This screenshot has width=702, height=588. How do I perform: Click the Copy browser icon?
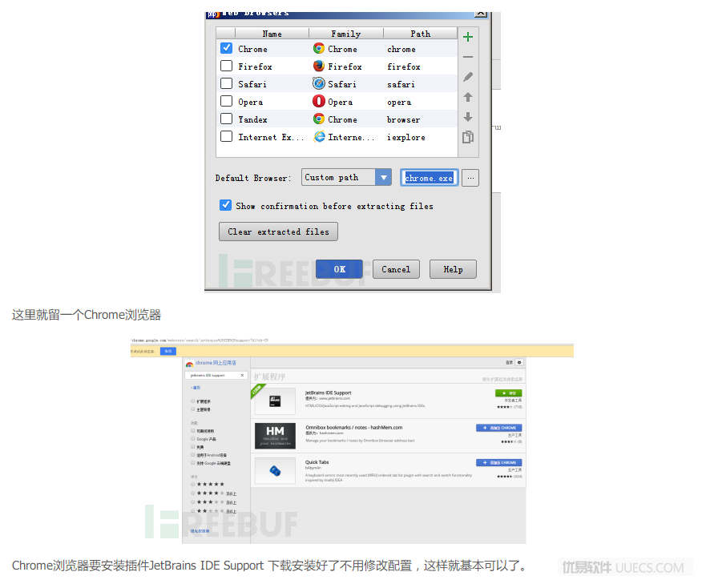click(x=468, y=137)
